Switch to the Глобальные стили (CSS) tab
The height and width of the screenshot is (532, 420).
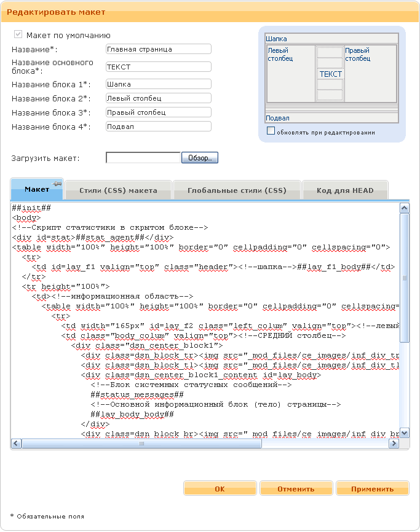(x=237, y=190)
